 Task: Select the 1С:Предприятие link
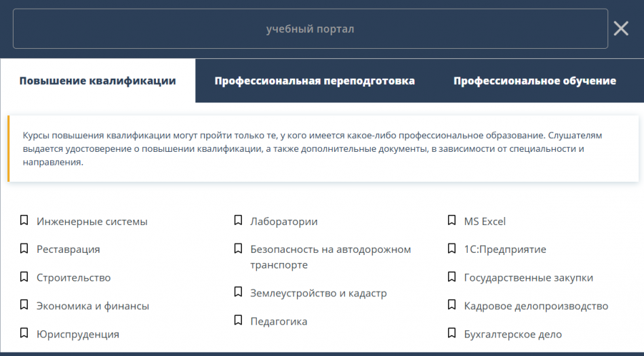tap(505, 250)
